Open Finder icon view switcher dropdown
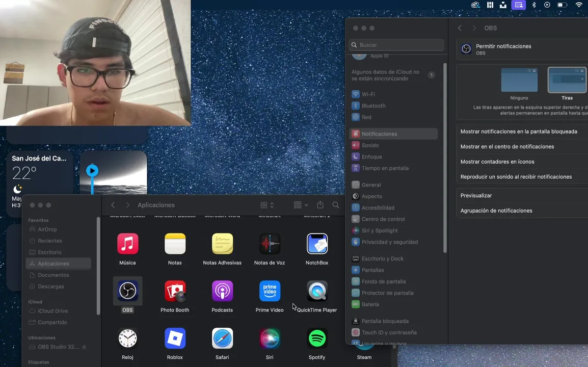 click(x=268, y=205)
